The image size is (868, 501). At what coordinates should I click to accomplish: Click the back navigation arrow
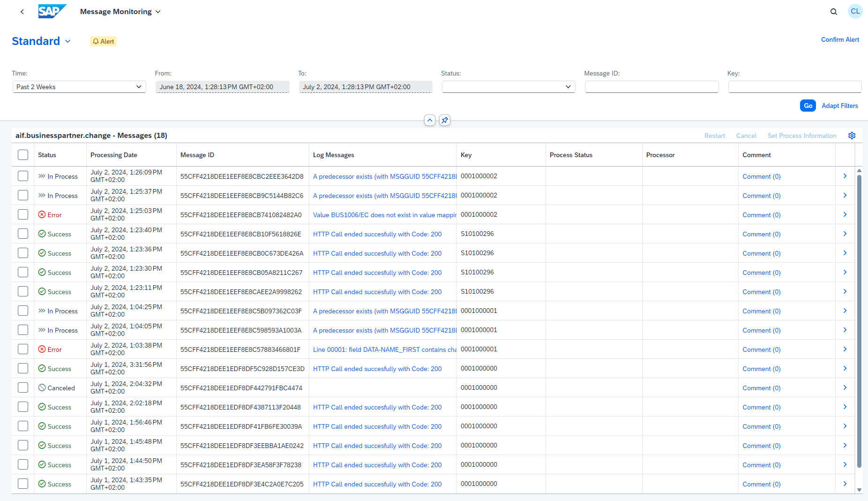coord(22,12)
